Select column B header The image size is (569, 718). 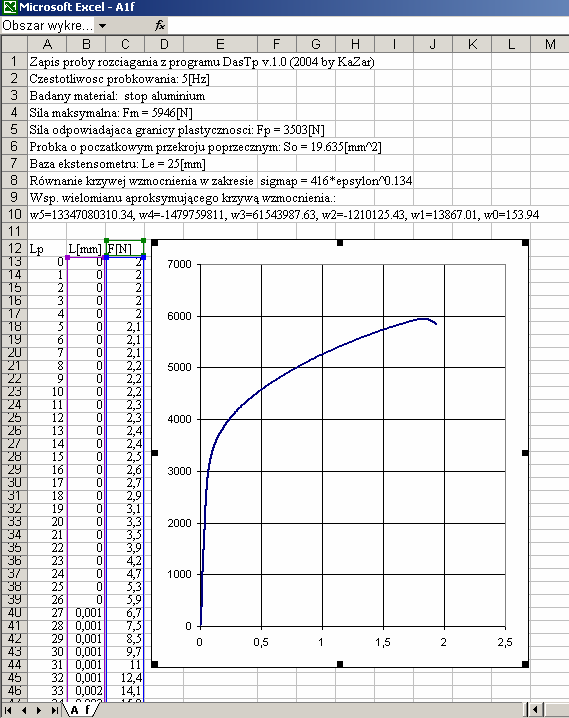[86, 44]
